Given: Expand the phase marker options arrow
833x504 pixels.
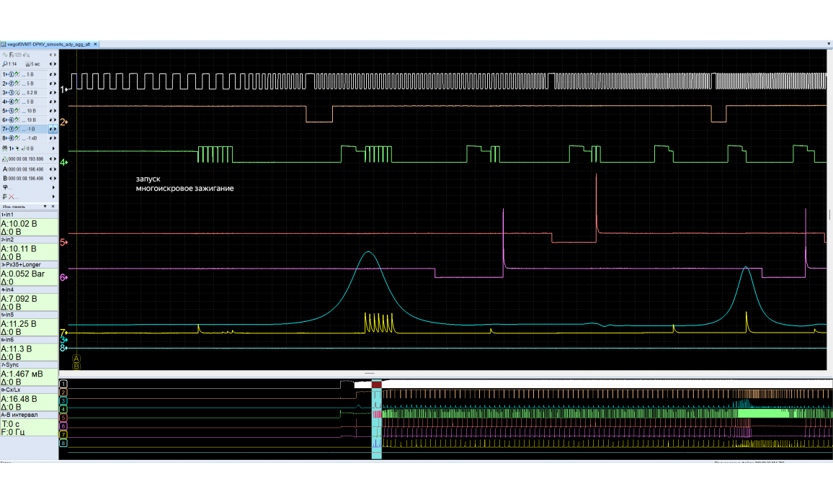Looking at the screenshot, I should (54, 187).
